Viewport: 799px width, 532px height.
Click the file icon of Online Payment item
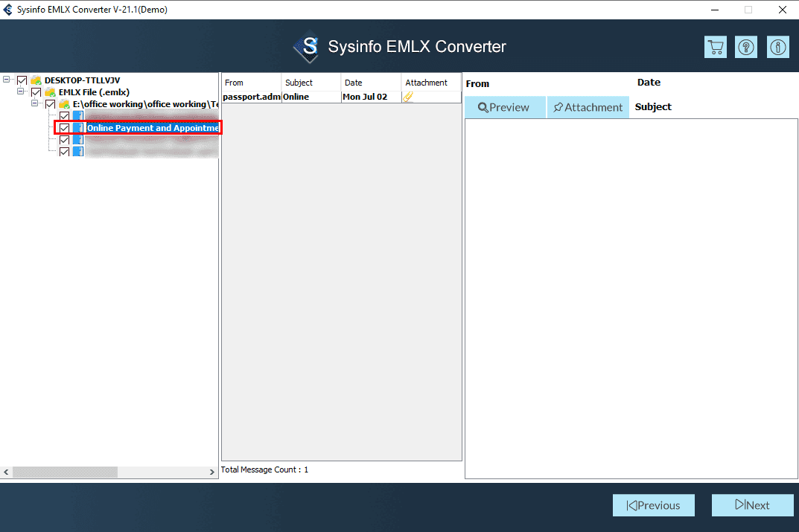[78, 128]
